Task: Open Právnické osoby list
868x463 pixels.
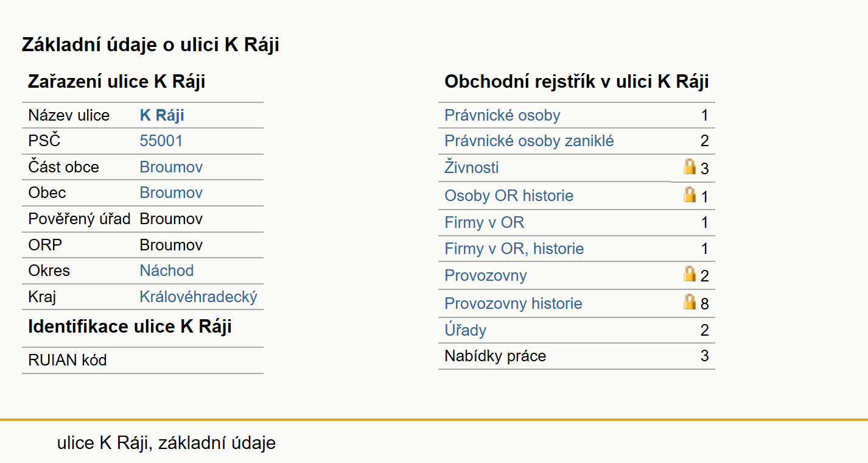Action: [502, 116]
